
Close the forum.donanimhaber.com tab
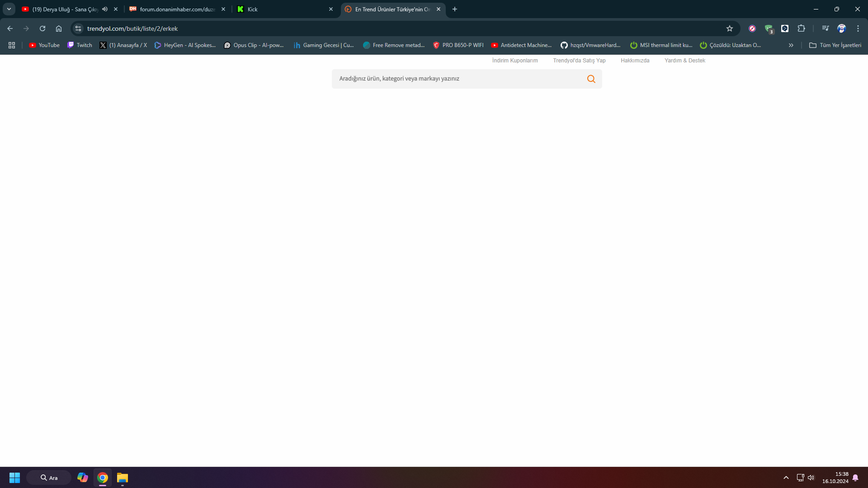[x=223, y=9]
